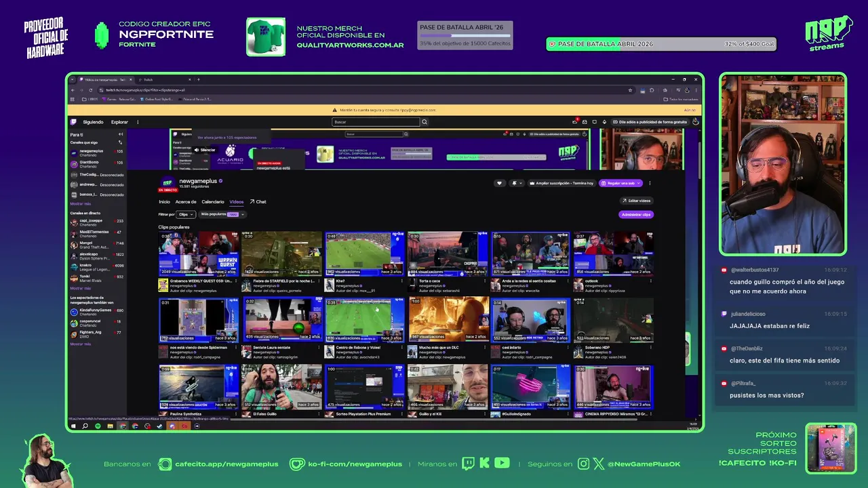Open Twitch top-nav three-dot more menu
This screenshot has height=488, width=868.
click(138, 122)
